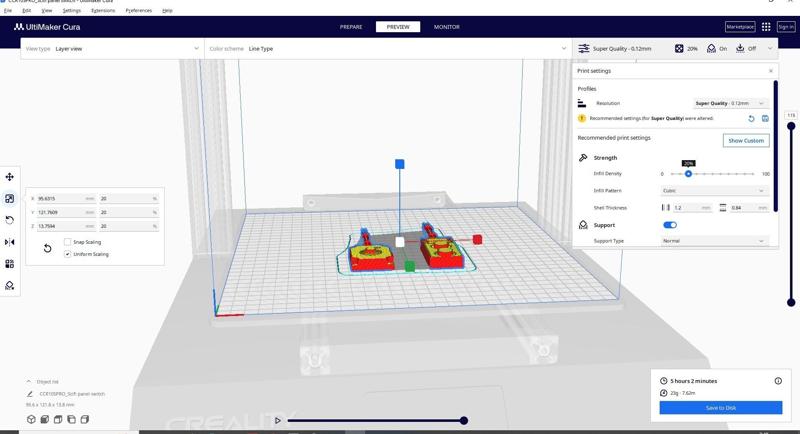
Task: Click the Y dimension 121.7609 mm field
Action: [66, 212]
